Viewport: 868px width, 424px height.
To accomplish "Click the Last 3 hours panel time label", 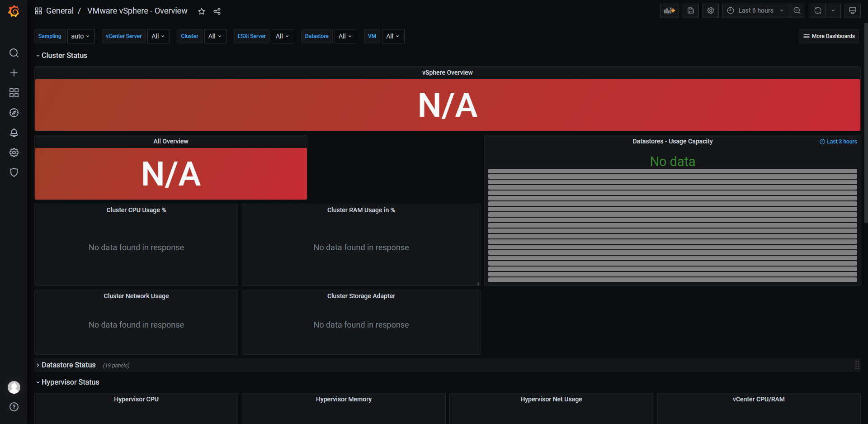I will point(838,142).
